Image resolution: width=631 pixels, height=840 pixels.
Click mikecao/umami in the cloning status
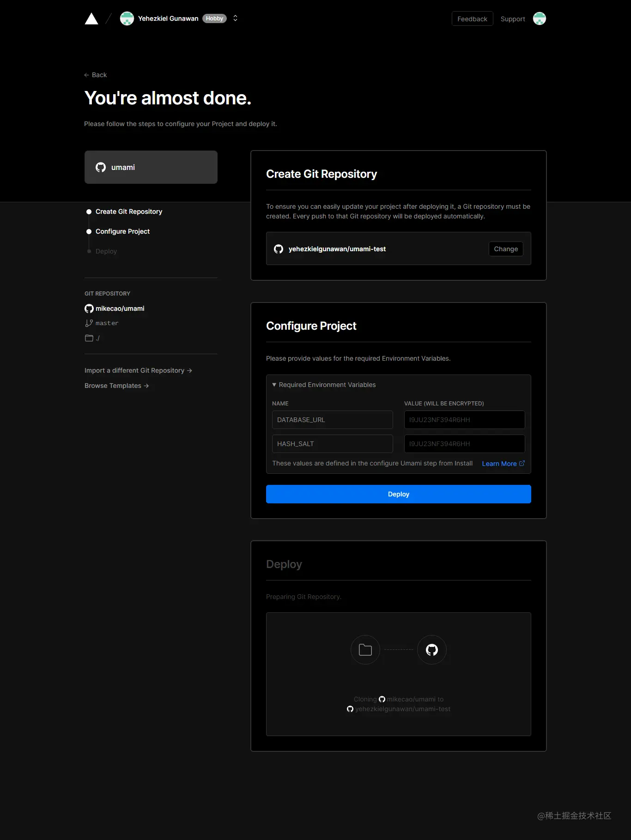tap(411, 699)
